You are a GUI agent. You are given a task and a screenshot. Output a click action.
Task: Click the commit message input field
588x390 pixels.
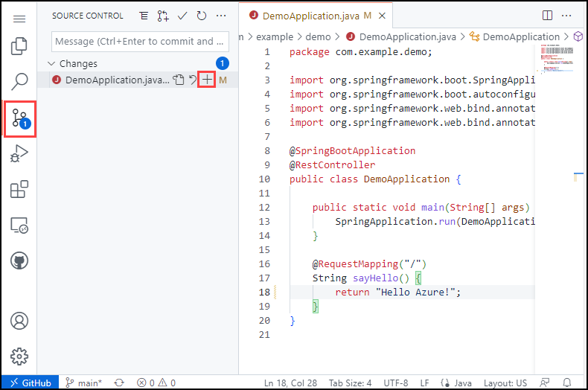140,41
